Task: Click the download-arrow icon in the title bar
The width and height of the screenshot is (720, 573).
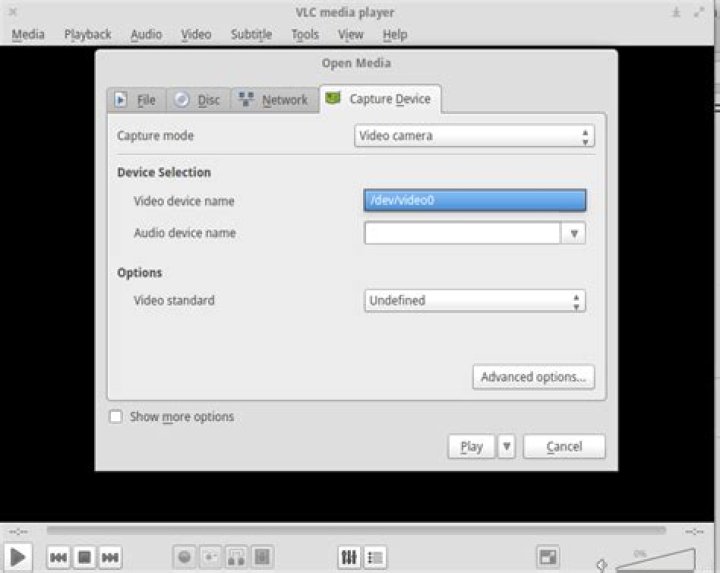Action: click(676, 12)
